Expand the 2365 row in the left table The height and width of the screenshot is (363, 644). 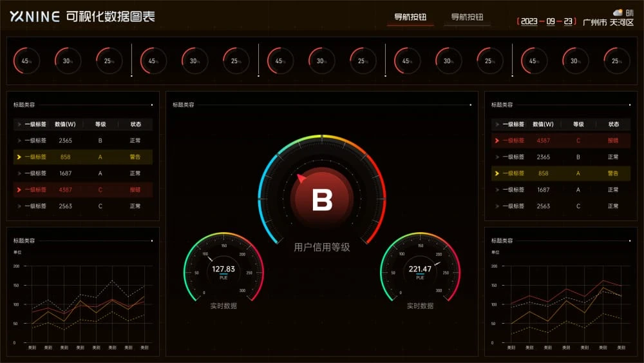(x=19, y=140)
